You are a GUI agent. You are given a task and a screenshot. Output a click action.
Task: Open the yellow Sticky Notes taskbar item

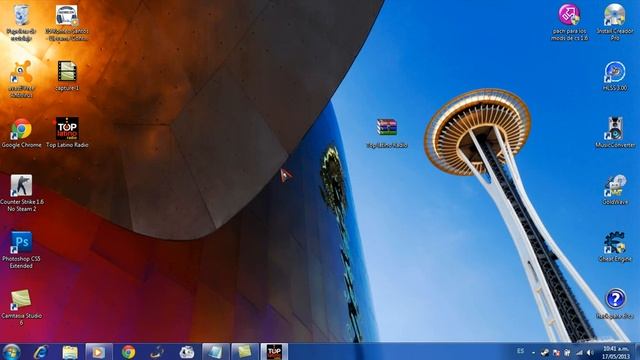point(245,352)
